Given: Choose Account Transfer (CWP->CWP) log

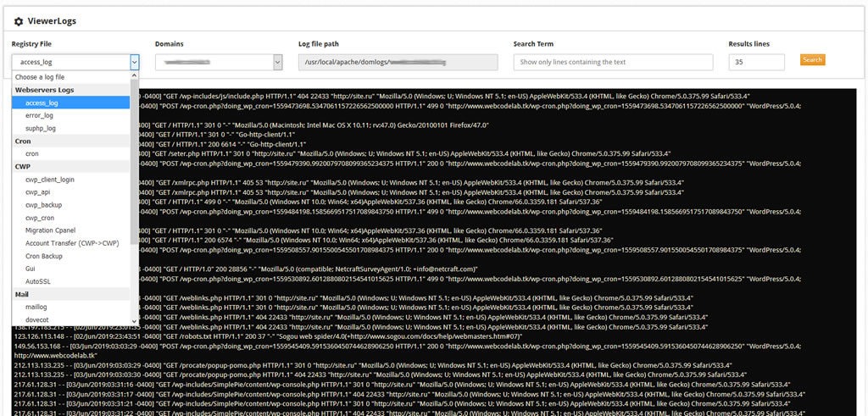Looking at the screenshot, I should (71, 243).
